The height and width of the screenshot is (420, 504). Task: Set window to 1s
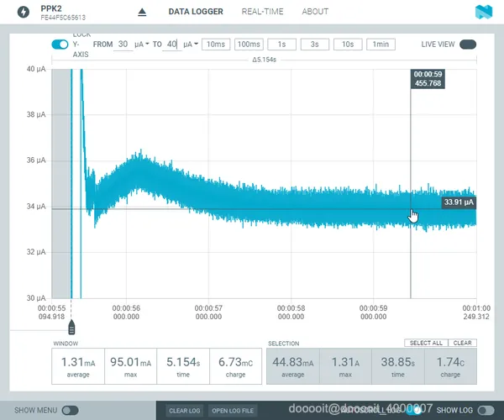282,45
